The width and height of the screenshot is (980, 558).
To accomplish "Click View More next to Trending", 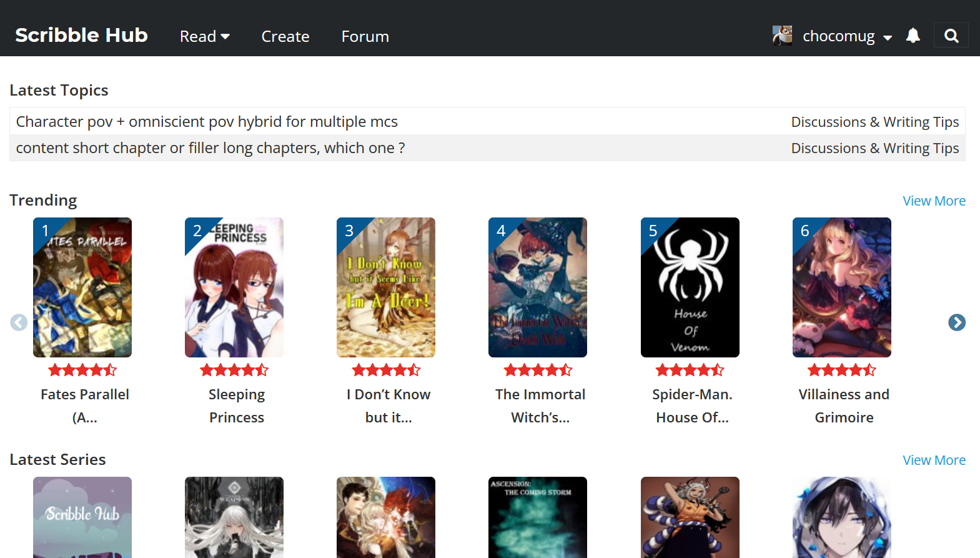I will 934,201.
